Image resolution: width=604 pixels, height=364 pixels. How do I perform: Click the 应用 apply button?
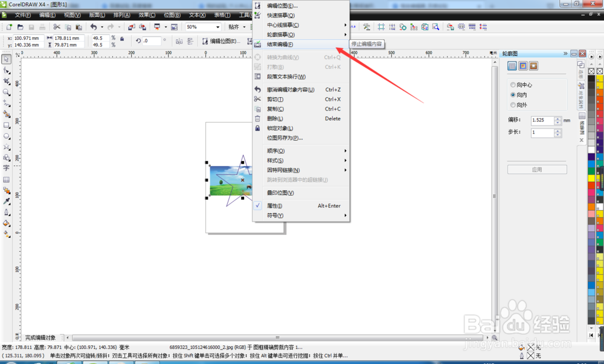(537, 170)
